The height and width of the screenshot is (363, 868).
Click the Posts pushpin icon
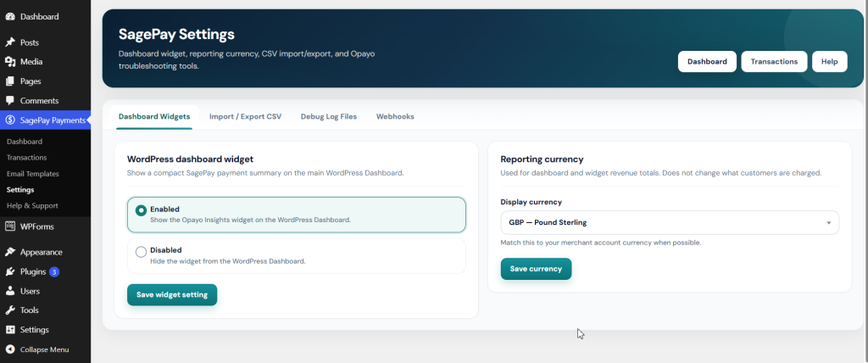pyautogui.click(x=10, y=42)
